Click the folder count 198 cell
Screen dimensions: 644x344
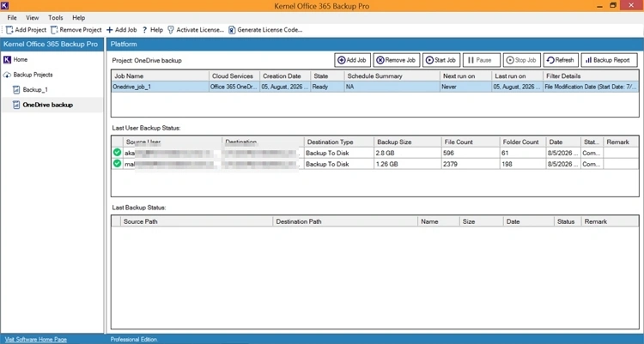522,164
